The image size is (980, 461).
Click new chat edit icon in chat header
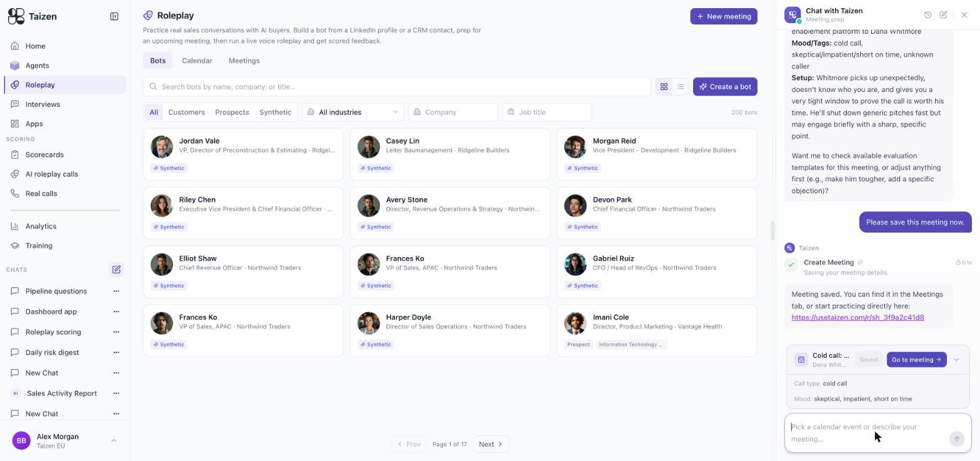point(943,15)
